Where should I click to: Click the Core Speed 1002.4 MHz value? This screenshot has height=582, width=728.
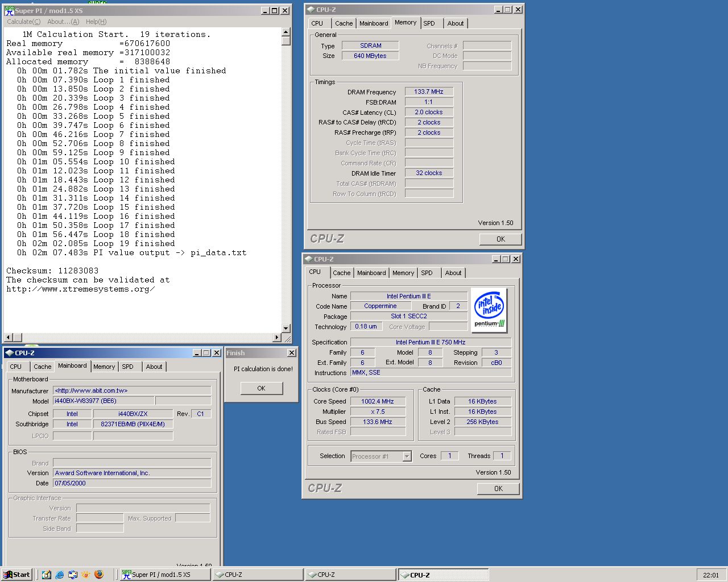378,401
